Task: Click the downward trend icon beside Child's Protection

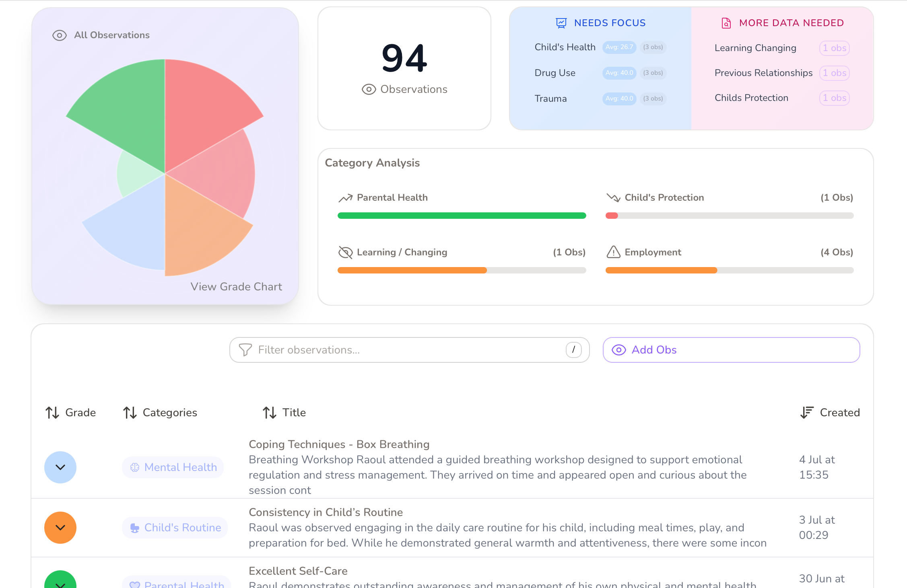Action: pos(612,198)
